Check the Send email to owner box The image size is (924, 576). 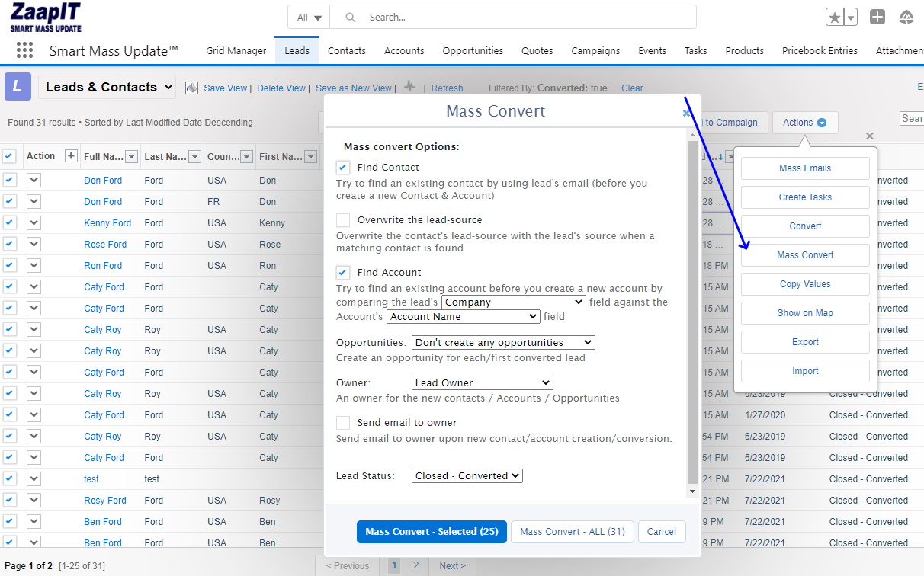pyautogui.click(x=343, y=423)
